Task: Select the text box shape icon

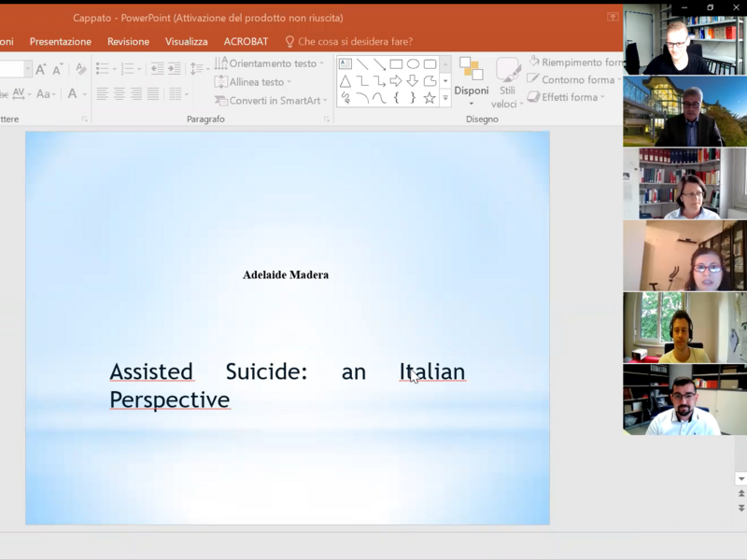Action: [x=345, y=64]
